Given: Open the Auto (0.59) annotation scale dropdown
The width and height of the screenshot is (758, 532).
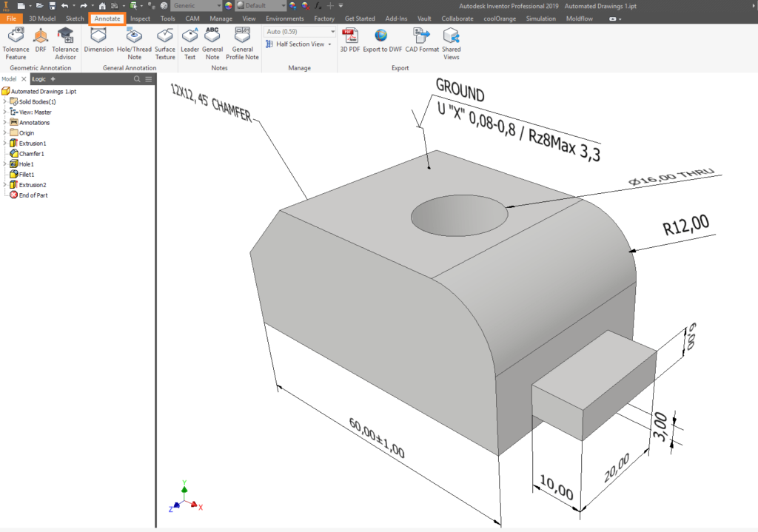Looking at the screenshot, I should 300,31.
